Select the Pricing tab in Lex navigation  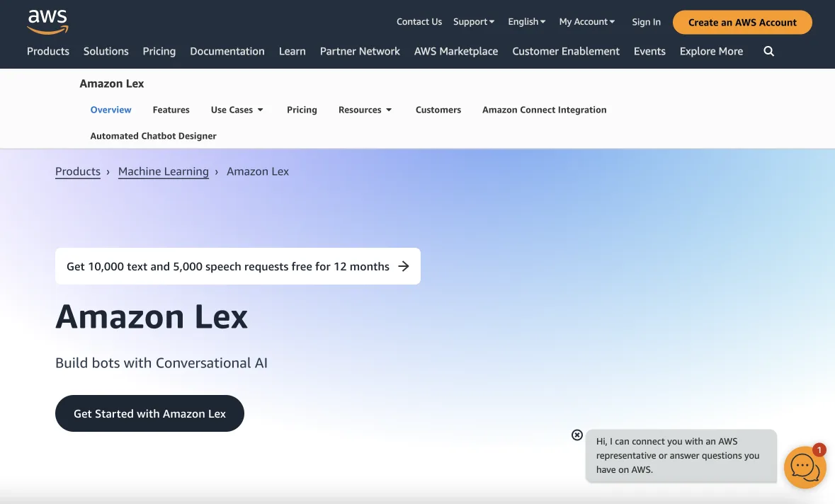[x=302, y=110]
